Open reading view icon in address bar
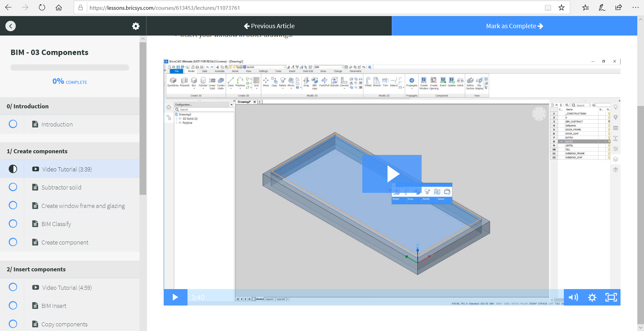Viewport: 644px width, 331px height. (x=548, y=8)
